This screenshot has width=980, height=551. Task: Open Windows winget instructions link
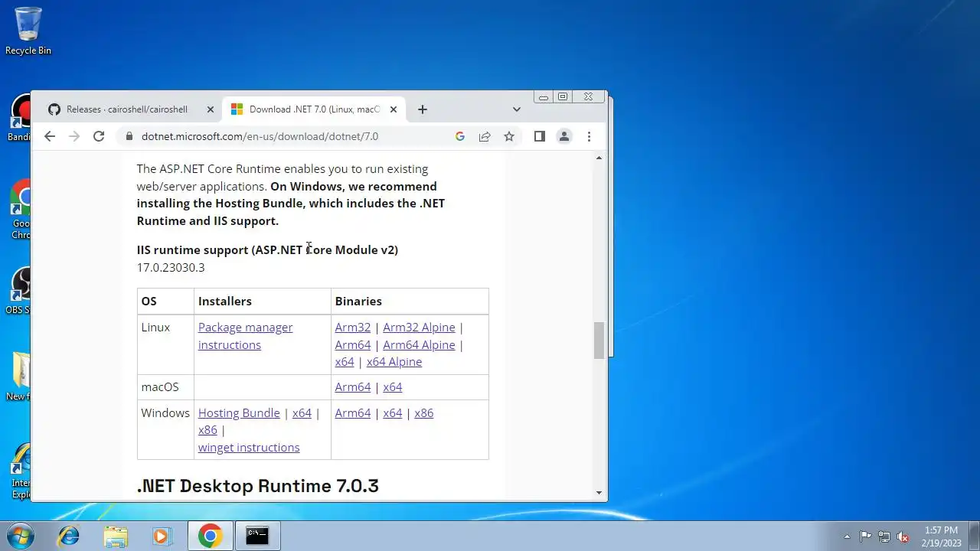click(249, 448)
